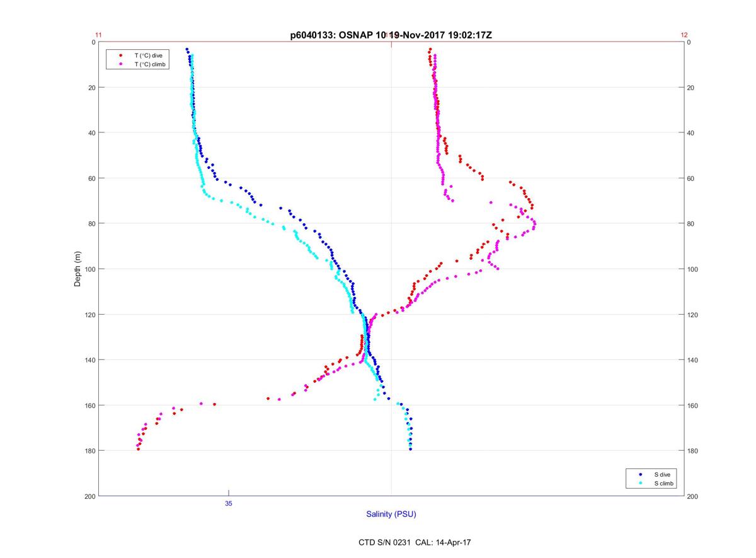This screenshot has width=756, height=558.
Task: Click the red '11' temperature tick label
Action: click(x=98, y=35)
